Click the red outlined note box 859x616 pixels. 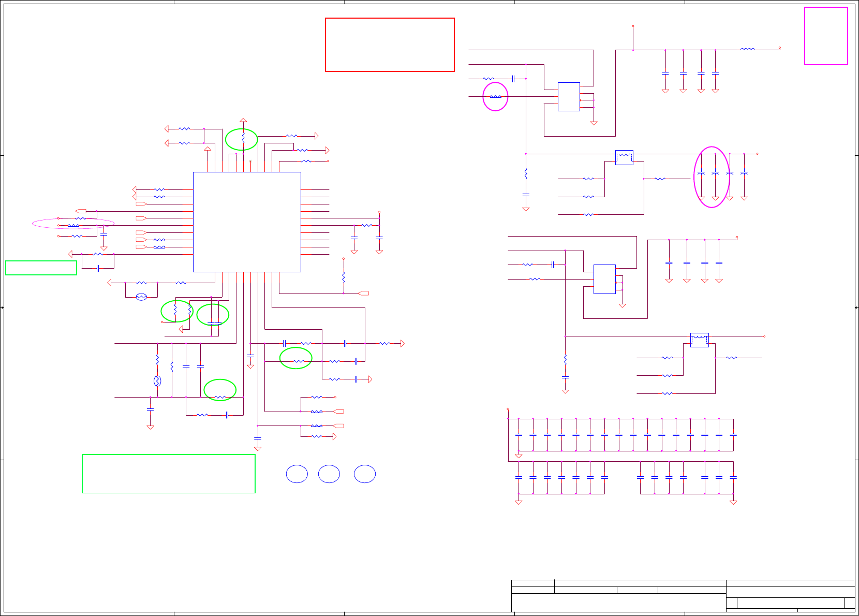tap(390, 45)
